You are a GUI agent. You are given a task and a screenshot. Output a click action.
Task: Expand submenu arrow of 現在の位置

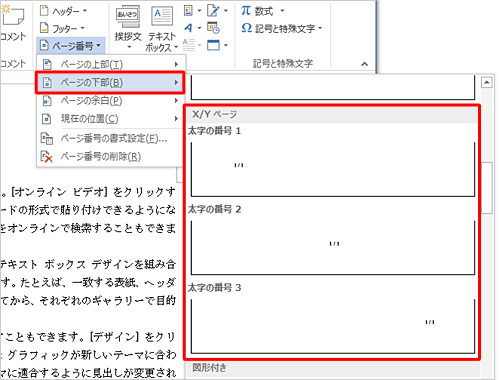coord(176,119)
